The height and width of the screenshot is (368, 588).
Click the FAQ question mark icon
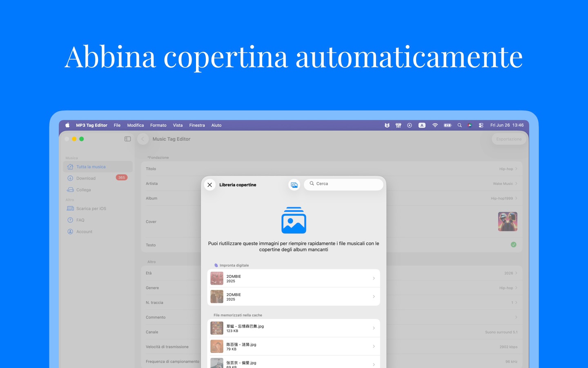click(70, 220)
